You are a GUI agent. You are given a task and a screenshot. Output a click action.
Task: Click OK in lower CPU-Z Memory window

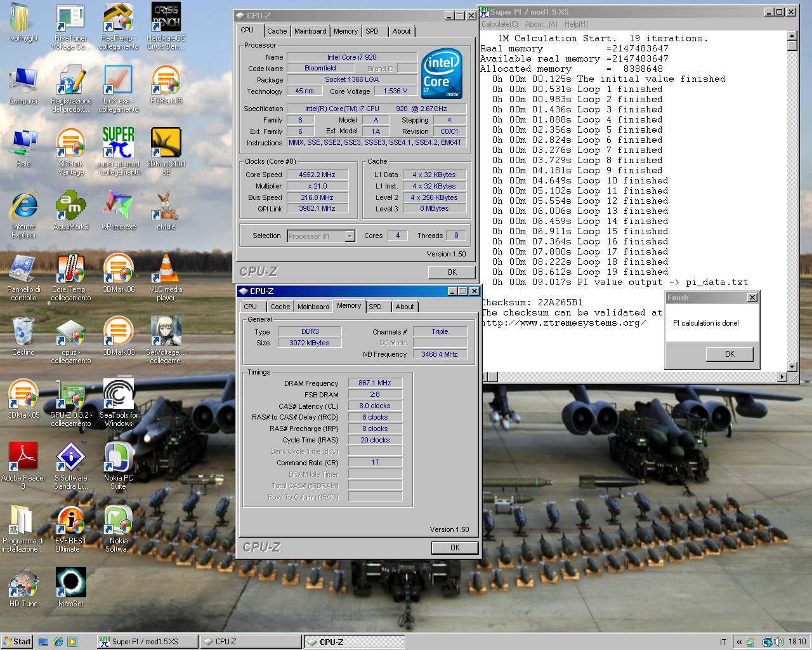(x=455, y=547)
